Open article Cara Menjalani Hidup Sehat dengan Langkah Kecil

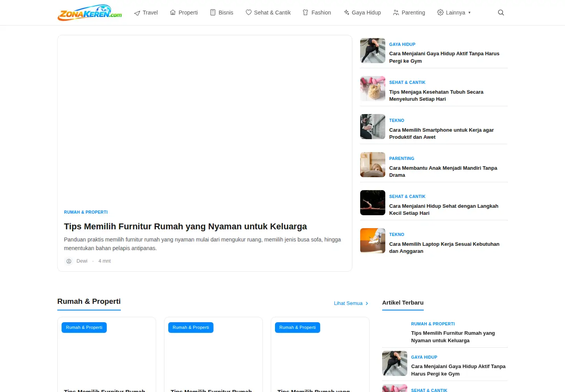[444, 209]
